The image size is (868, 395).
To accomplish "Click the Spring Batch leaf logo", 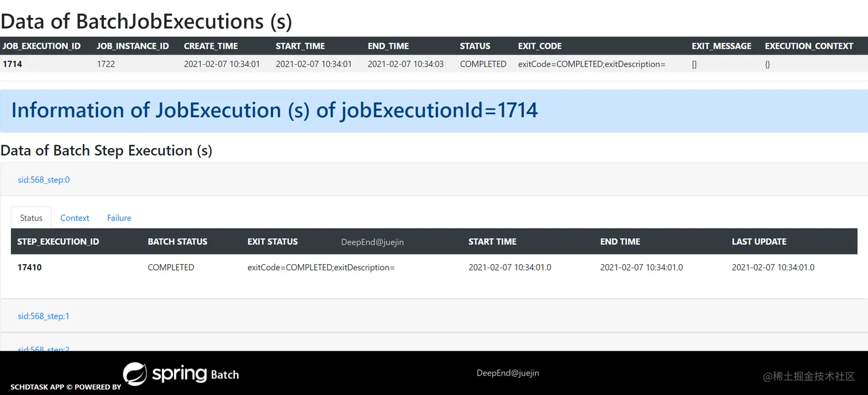I will [135, 374].
